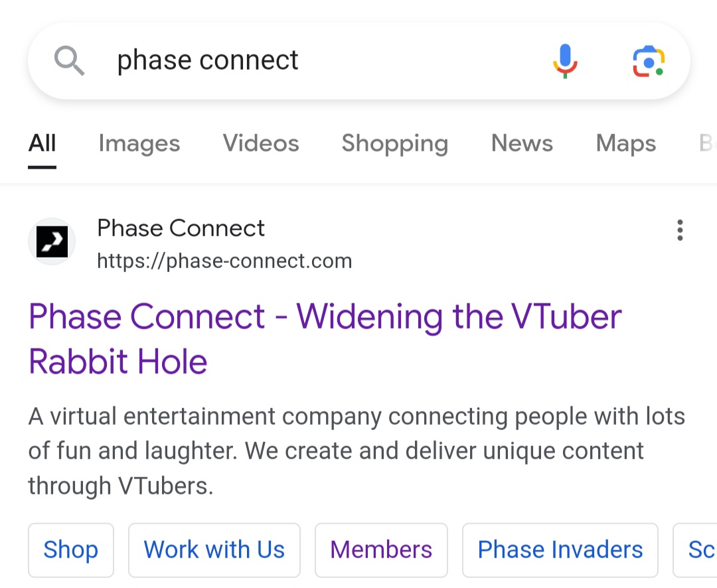Open the Work with Us sitelink
Image resolution: width=717 pixels, height=588 pixels.
point(214,550)
